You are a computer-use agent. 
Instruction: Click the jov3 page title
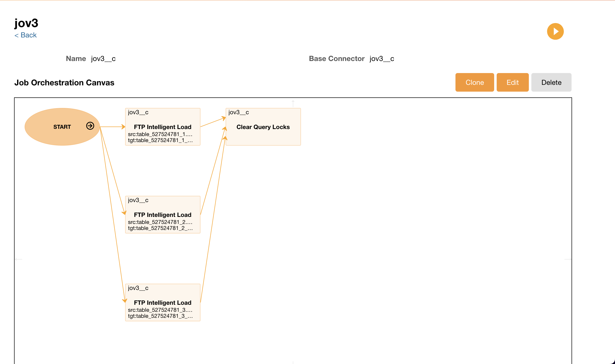tap(26, 23)
